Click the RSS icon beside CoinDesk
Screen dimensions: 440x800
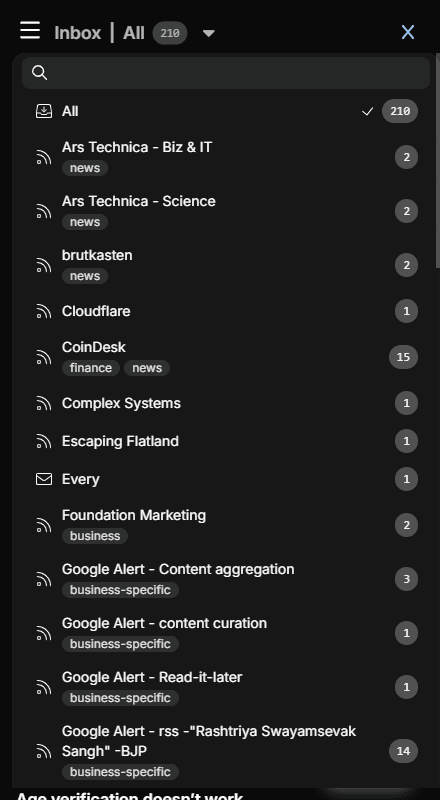(44, 357)
